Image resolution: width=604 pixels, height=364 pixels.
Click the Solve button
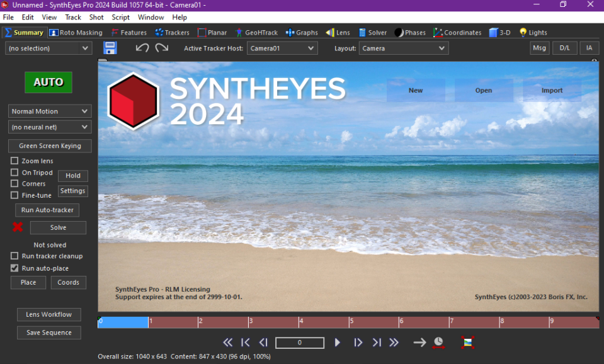coord(58,227)
